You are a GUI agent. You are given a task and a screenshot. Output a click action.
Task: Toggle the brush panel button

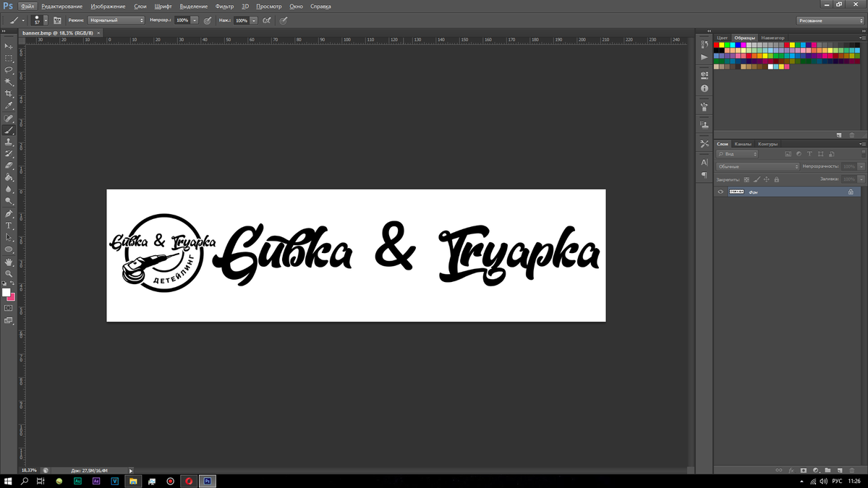(58, 20)
